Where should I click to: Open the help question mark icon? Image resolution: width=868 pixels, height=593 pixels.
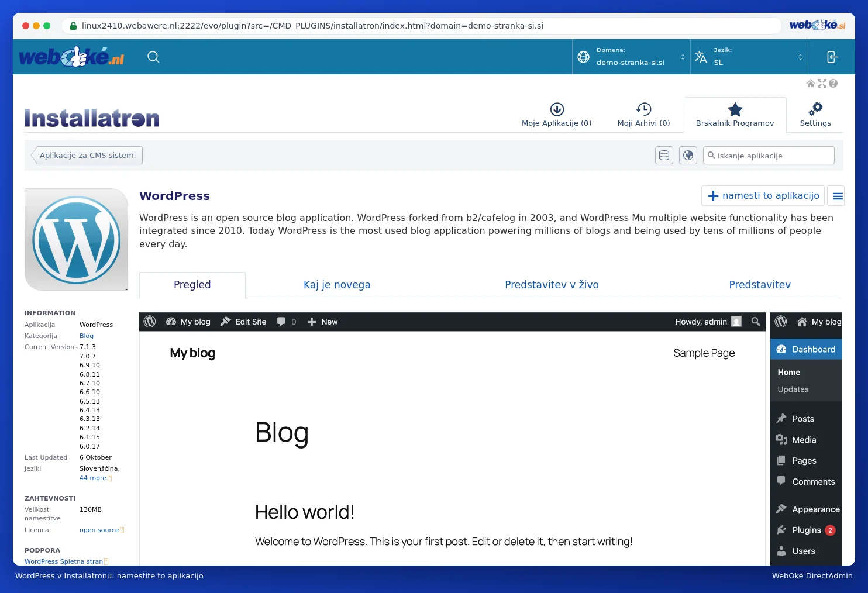tap(833, 84)
